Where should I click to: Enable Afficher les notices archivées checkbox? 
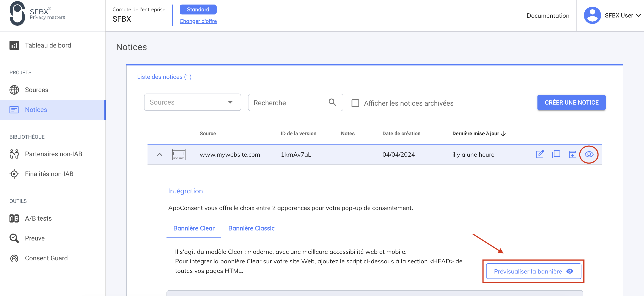click(355, 103)
